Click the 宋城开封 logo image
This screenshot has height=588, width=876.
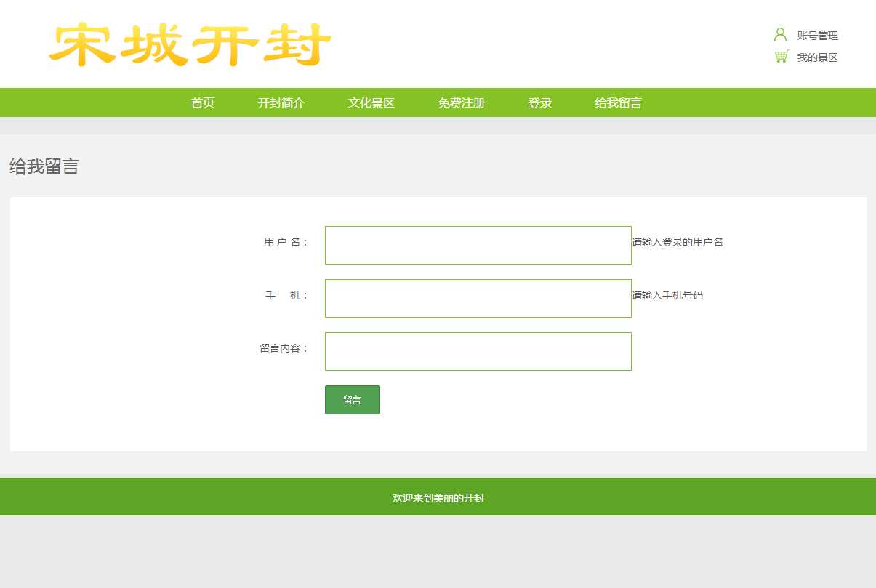tap(190, 44)
